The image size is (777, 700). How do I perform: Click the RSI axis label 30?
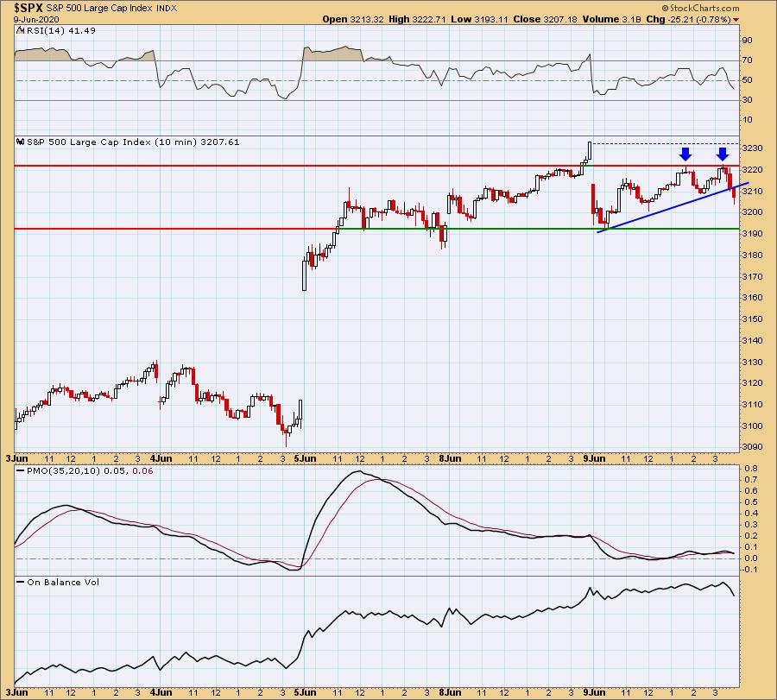747,99
